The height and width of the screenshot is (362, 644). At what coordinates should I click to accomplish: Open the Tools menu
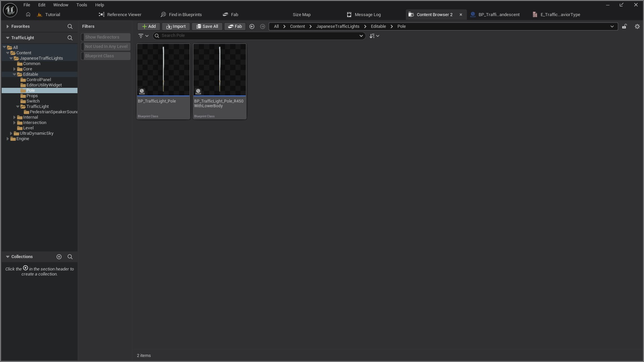coord(82,5)
